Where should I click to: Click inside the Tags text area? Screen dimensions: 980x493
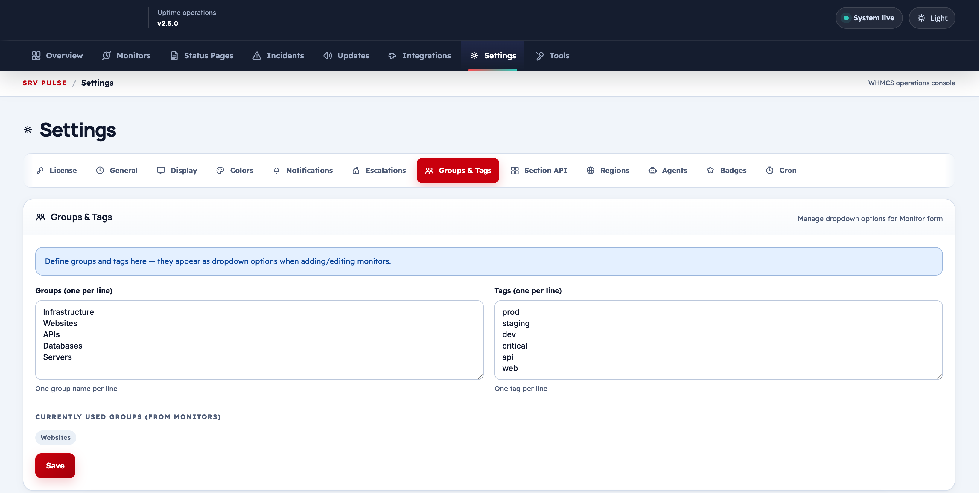(718, 340)
